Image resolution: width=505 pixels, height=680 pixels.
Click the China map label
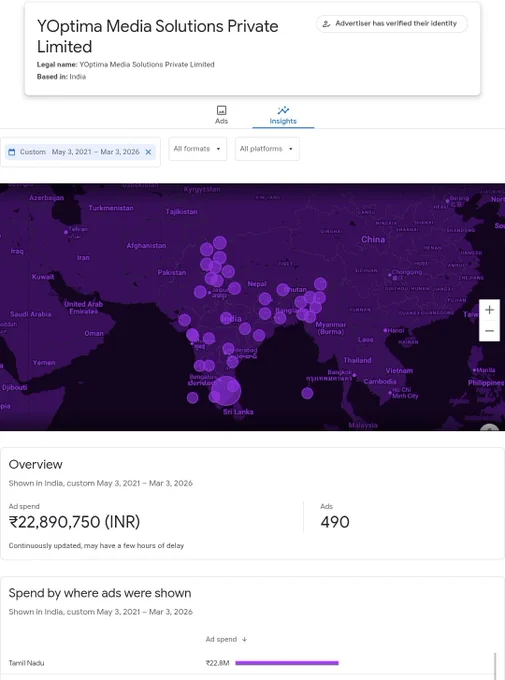[373, 239]
